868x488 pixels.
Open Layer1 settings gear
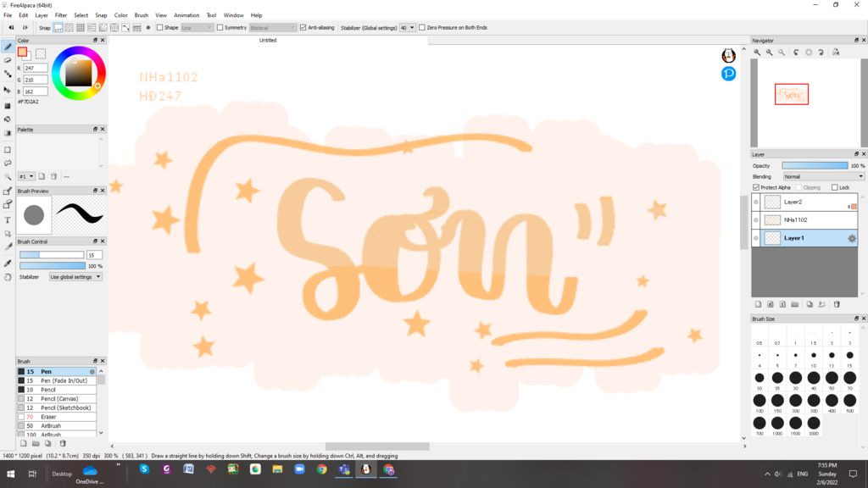click(851, 238)
